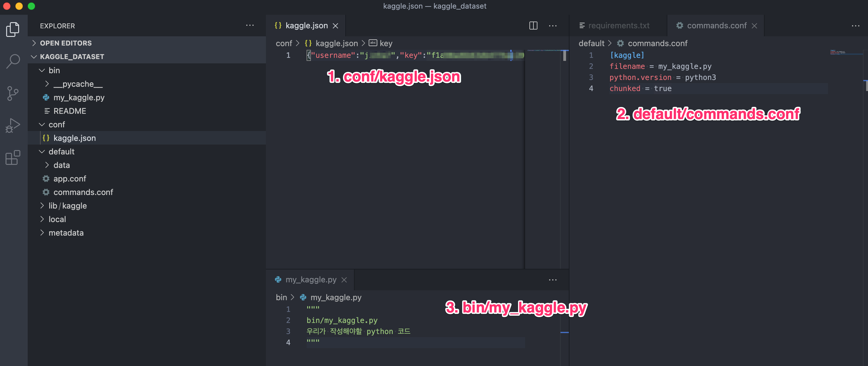
Task: Place cursor on 'filename = my_kaggle.py' line
Action: point(660,66)
